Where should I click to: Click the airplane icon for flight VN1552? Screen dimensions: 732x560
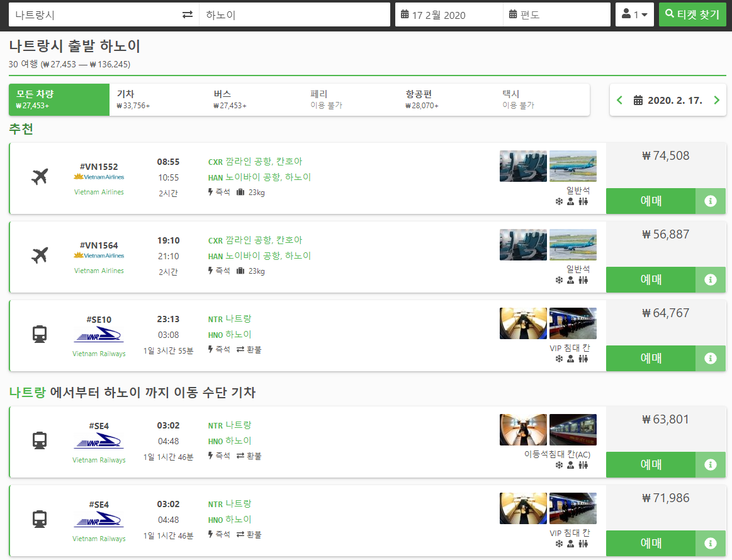click(x=40, y=177)
